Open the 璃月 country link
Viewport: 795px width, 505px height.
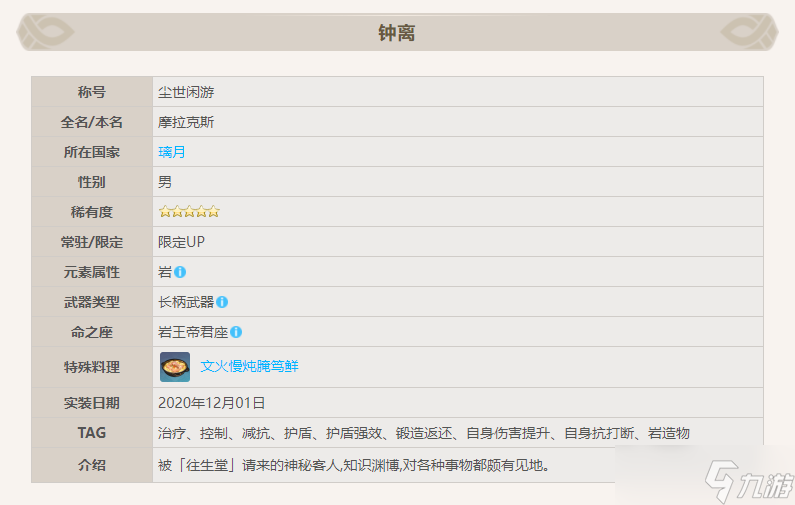coord(172,152)
